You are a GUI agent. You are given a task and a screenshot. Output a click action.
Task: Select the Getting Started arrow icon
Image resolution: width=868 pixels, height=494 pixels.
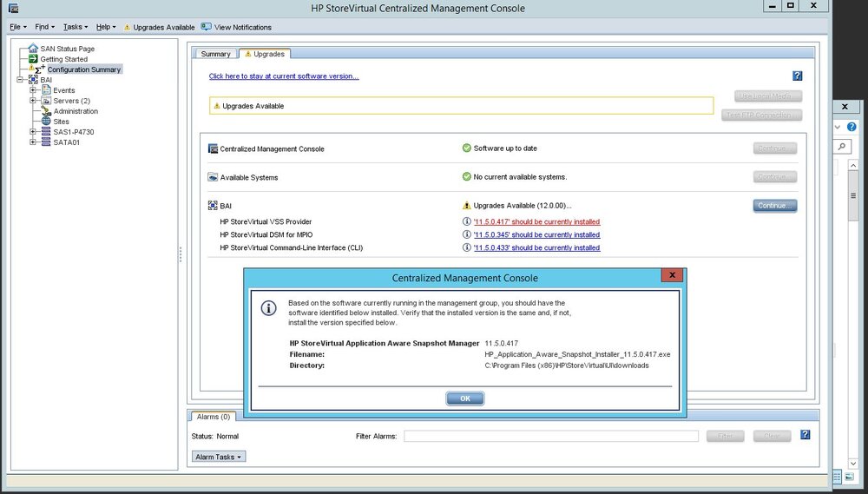pyautogui.click(x=33, y=59)
